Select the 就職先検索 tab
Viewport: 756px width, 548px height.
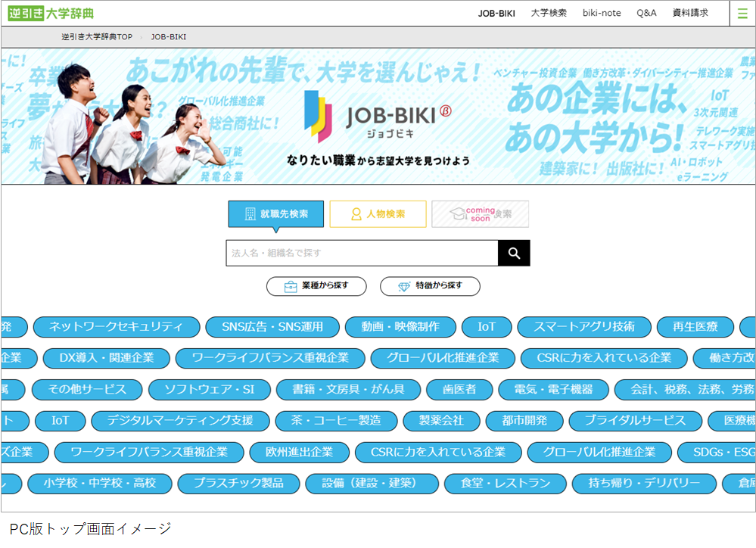[x=275, y=213]
